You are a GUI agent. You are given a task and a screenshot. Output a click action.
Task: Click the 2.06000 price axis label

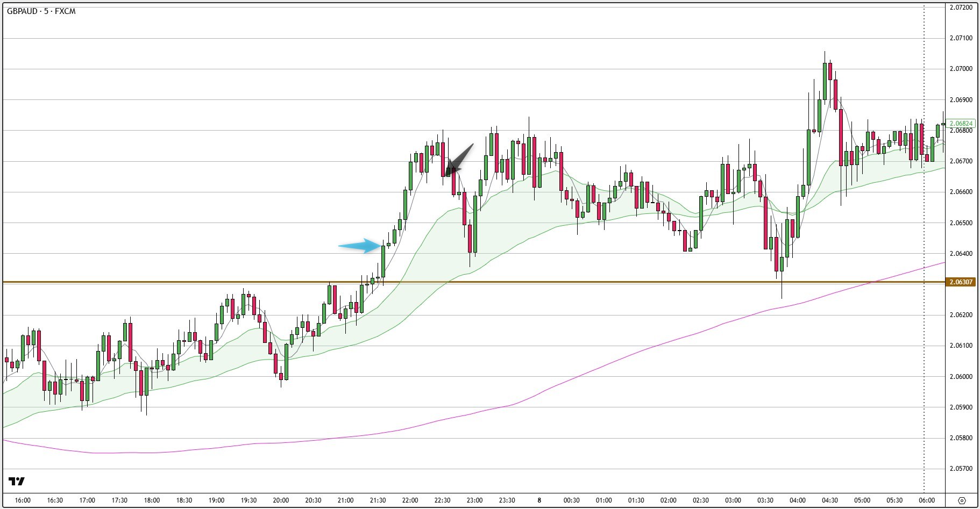961,377
